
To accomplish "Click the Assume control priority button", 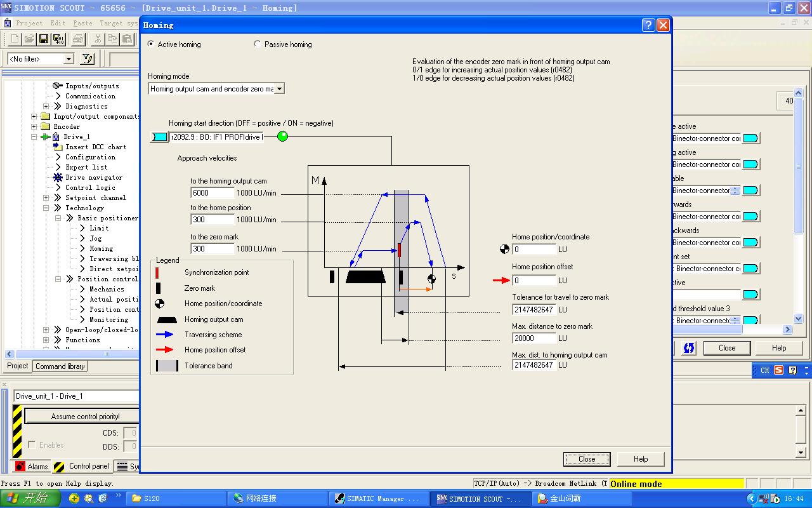I will coord(85,417).
